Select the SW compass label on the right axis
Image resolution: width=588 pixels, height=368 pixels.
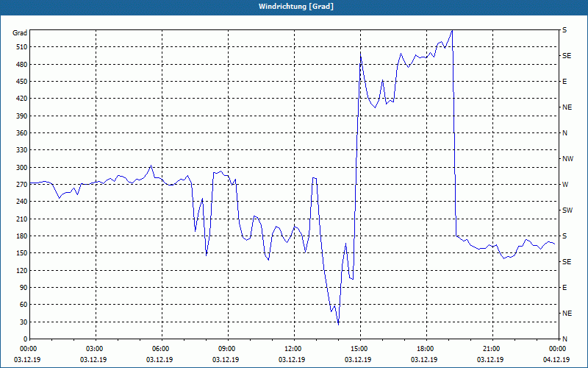[x=567, y=210]
